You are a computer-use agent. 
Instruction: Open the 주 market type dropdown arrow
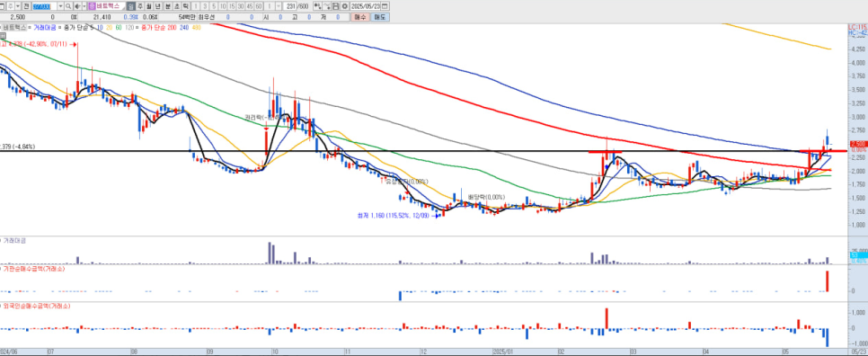point(18,6)
